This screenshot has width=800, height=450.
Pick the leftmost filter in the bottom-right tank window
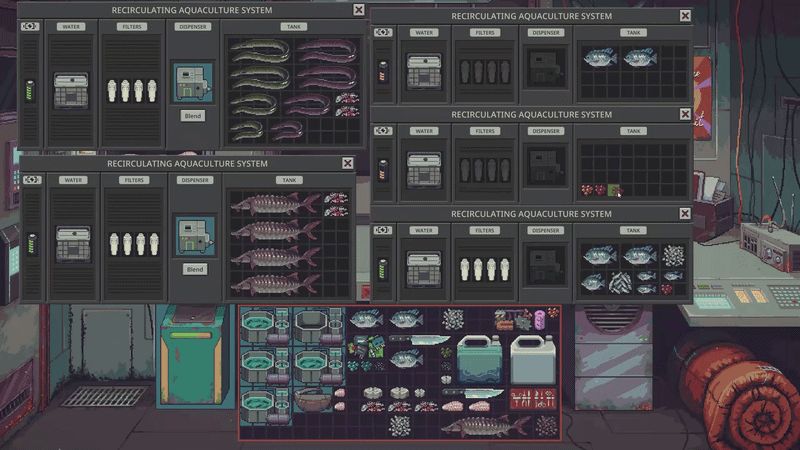click(x=464, y=269)
